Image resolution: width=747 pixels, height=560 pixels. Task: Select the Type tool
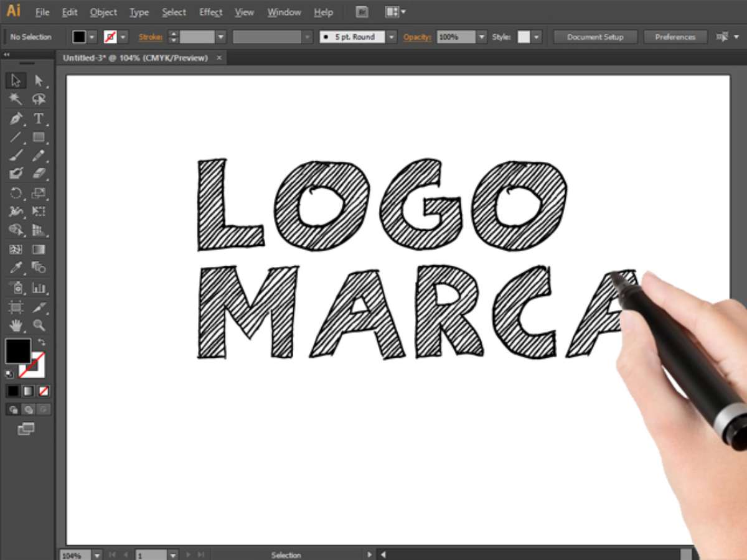click(x=39, y=118)
